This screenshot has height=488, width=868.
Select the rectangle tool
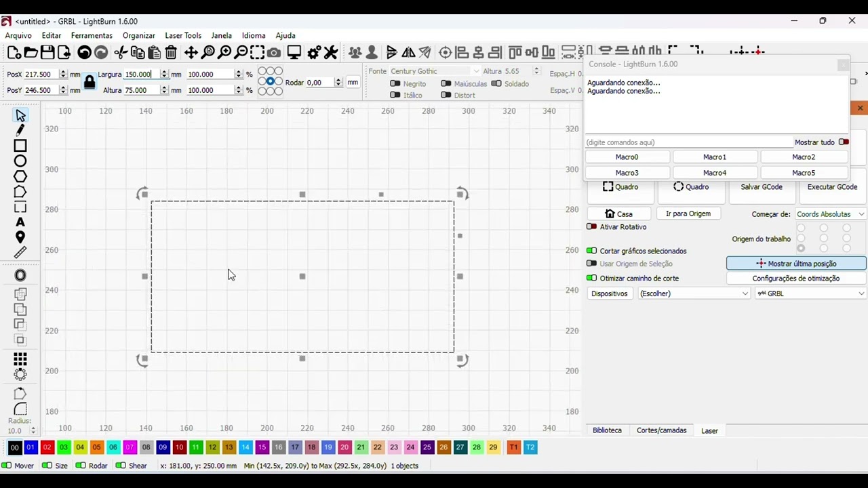(x=20, y=146)
